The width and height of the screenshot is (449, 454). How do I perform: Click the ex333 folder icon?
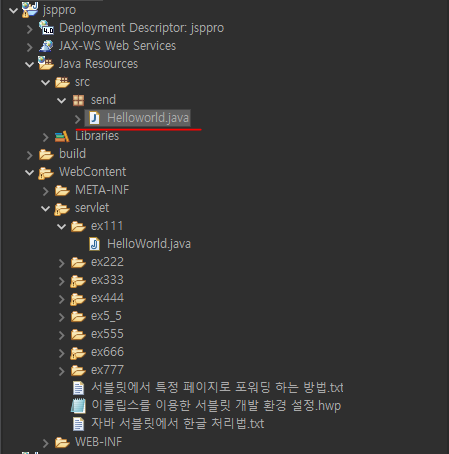78,280
